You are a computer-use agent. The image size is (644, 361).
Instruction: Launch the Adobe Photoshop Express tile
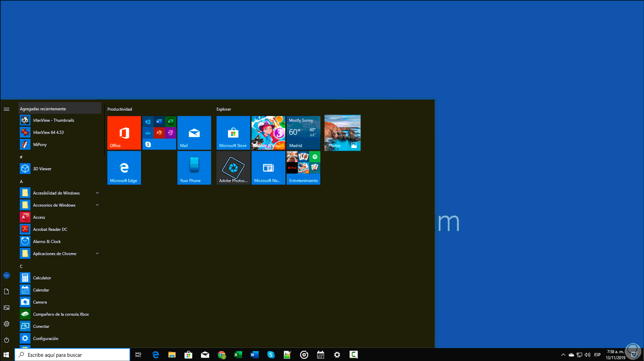click(233, 168)
